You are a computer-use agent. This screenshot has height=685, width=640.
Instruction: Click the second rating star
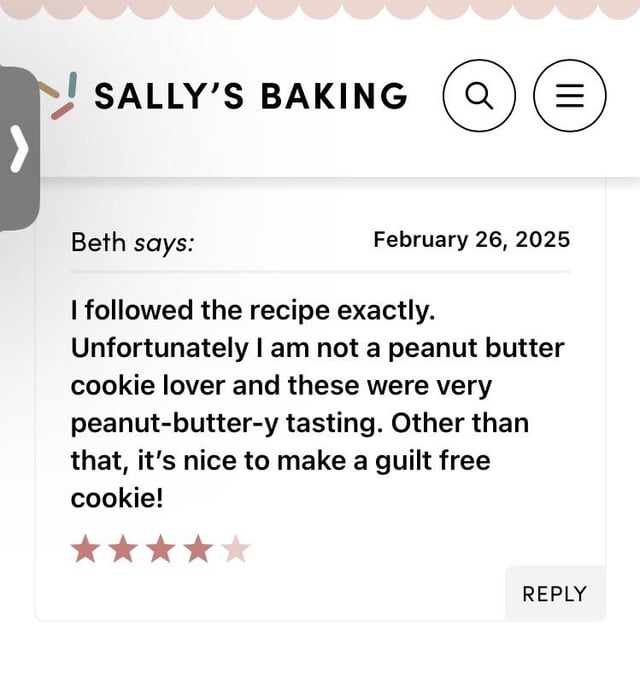pos(124,549)
